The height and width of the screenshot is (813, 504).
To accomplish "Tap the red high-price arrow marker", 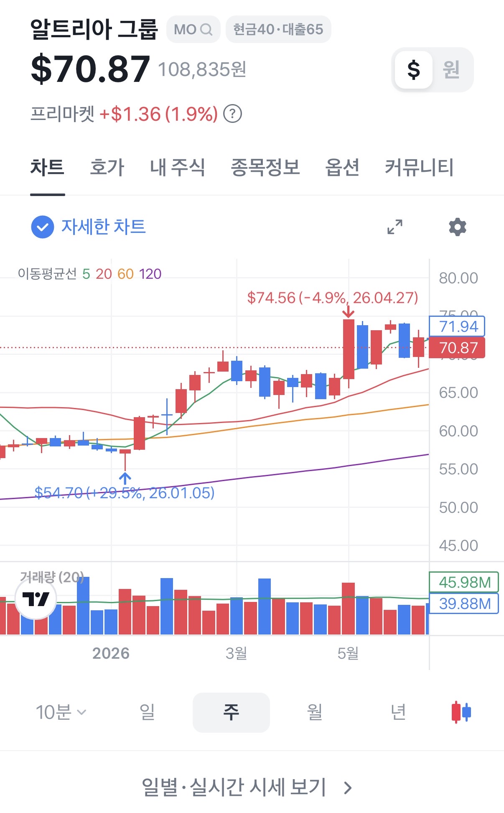I will click(x=348, y=312).
